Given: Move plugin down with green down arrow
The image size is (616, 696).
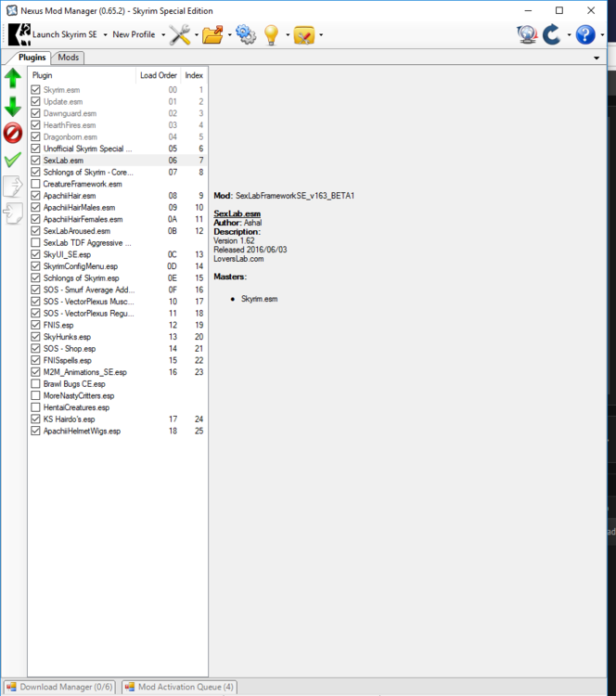Looking at the screenshot, I should point(13,106).
